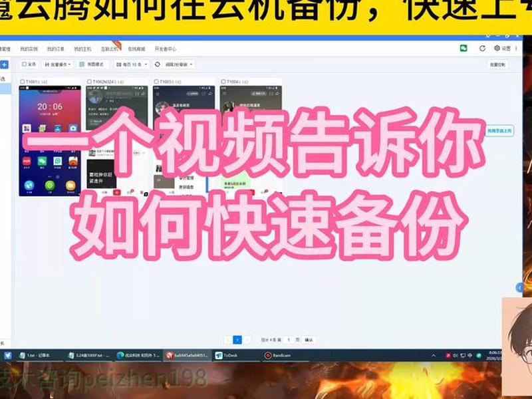This screenshot has height=399, width=532.
Task: Switch to the 我的主机 tab
Action: click(82, 49)
